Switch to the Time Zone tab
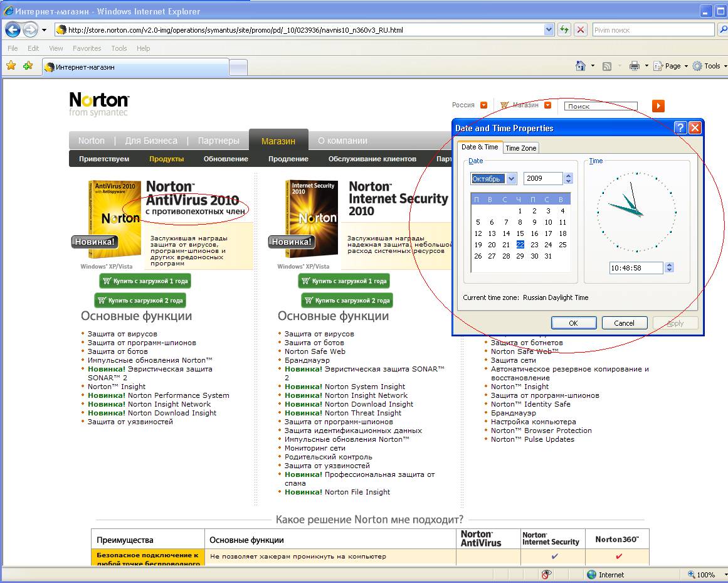This screenshot has height=583, width=728. [521, 148]
